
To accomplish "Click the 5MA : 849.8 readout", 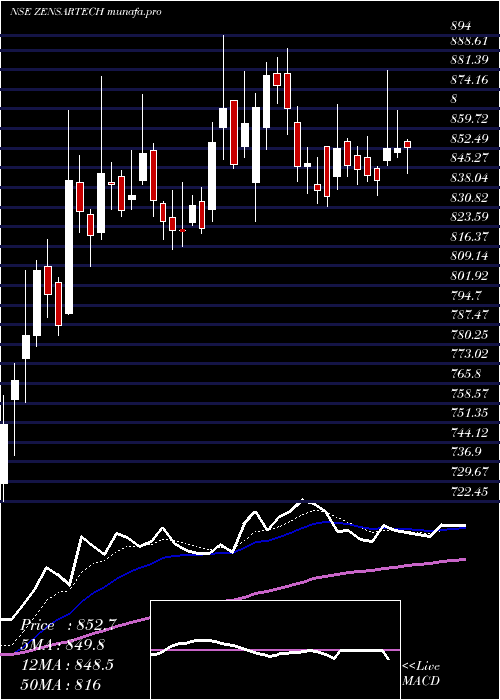I will point(62,645).
